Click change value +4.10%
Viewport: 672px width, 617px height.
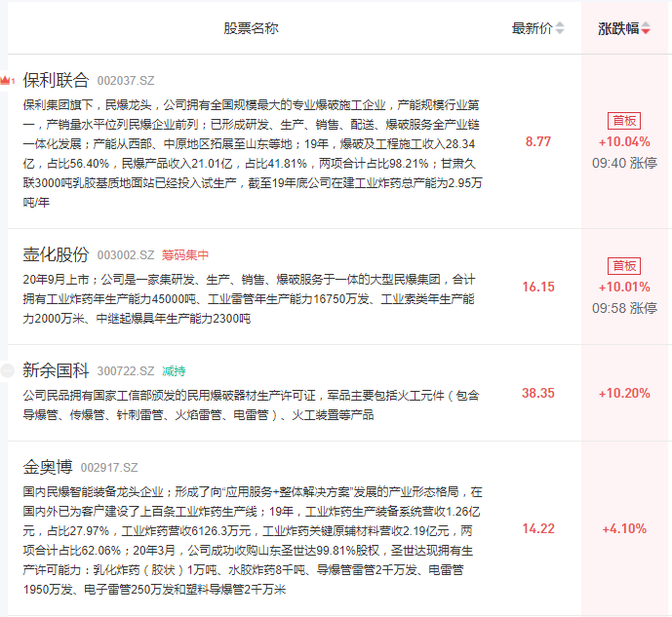coord(624,529)
